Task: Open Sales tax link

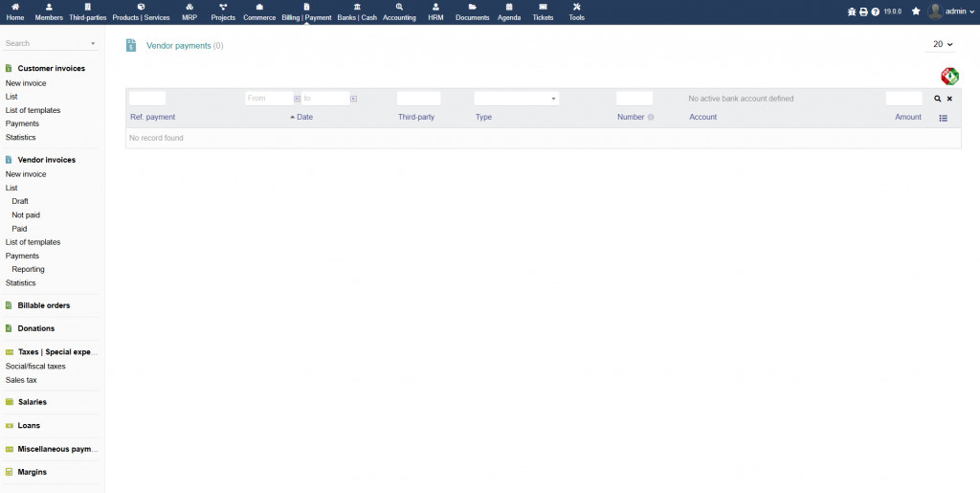Action: coord(21,380)
